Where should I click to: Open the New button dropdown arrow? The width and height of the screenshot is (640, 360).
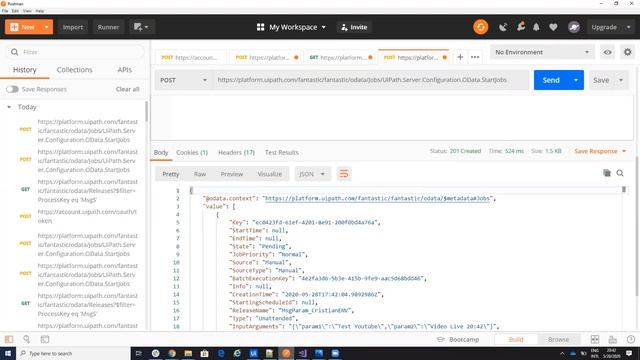47,27
